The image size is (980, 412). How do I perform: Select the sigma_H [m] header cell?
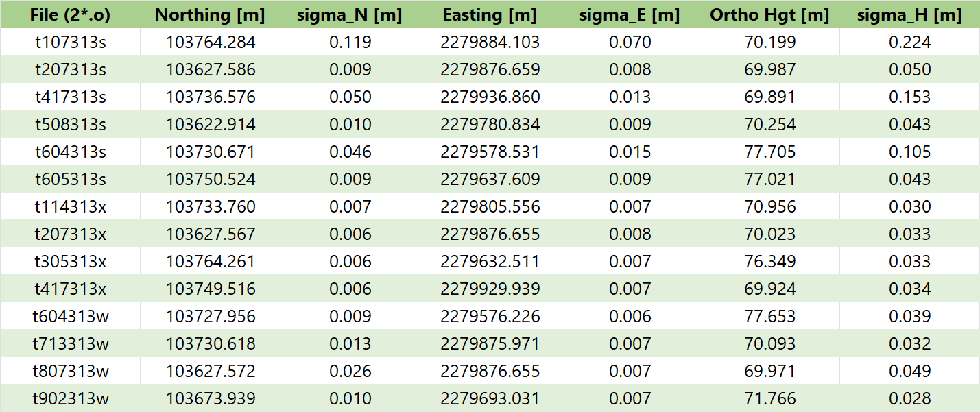pos(909,15)
